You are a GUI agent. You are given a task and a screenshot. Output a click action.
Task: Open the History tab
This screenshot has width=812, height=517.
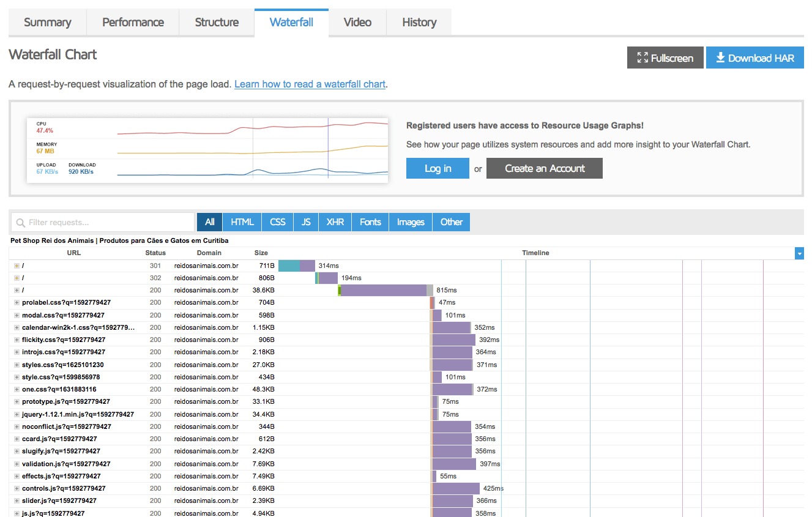(419, 23)
